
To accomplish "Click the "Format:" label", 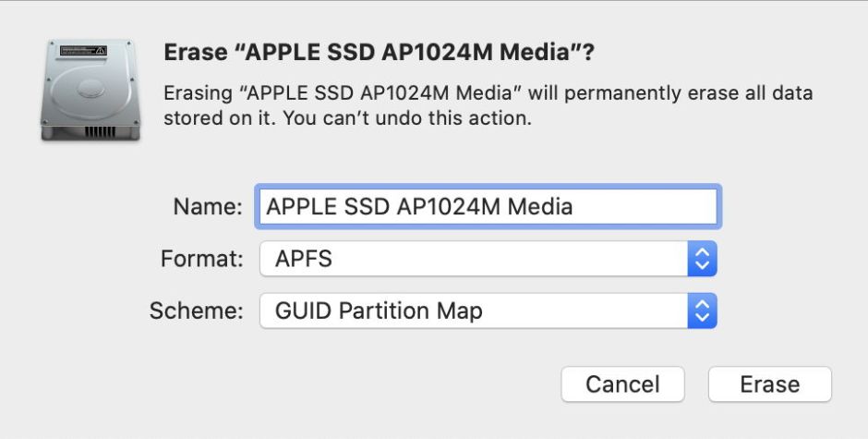I will pyautogui.click(x=202, y=260).
